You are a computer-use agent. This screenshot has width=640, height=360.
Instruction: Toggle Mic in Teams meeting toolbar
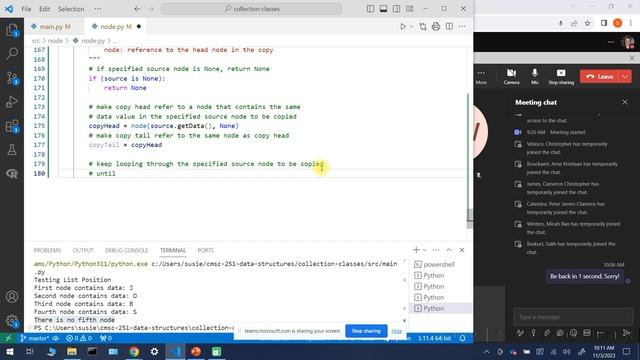[535, 76]
